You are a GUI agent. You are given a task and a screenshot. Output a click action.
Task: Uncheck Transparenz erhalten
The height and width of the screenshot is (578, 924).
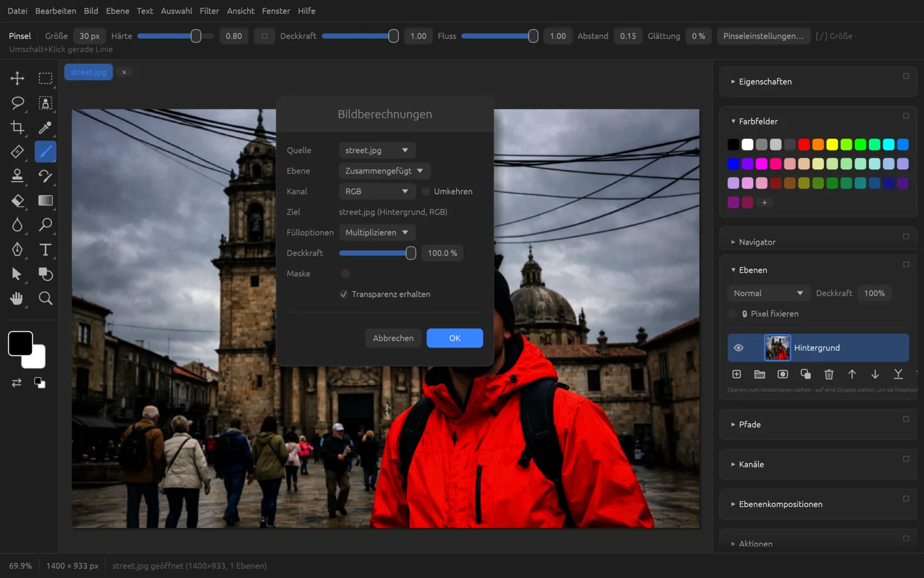pyautogui.click(x=344, y=294)
